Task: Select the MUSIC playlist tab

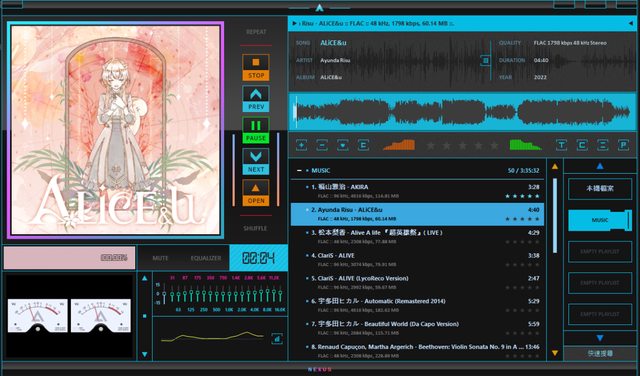Action: (600, 220)
